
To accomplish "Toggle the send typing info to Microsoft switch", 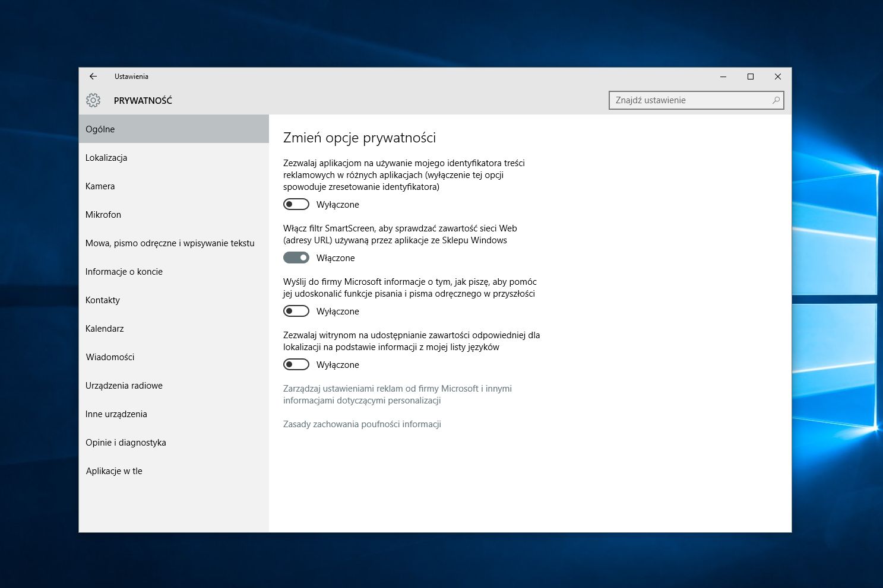I will tap(296, 312).
